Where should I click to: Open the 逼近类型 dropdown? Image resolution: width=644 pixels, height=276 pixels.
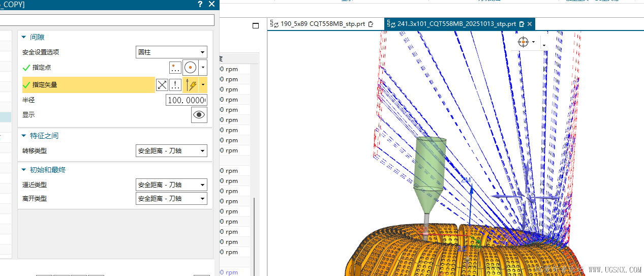(x=171, y=185)
